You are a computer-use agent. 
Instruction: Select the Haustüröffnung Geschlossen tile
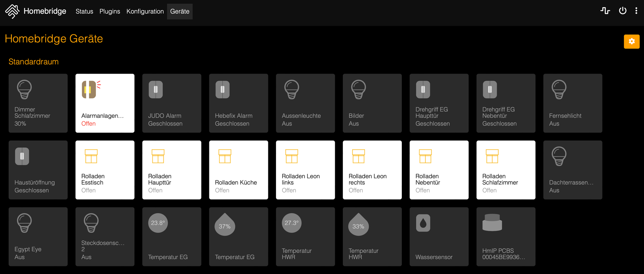38,170
